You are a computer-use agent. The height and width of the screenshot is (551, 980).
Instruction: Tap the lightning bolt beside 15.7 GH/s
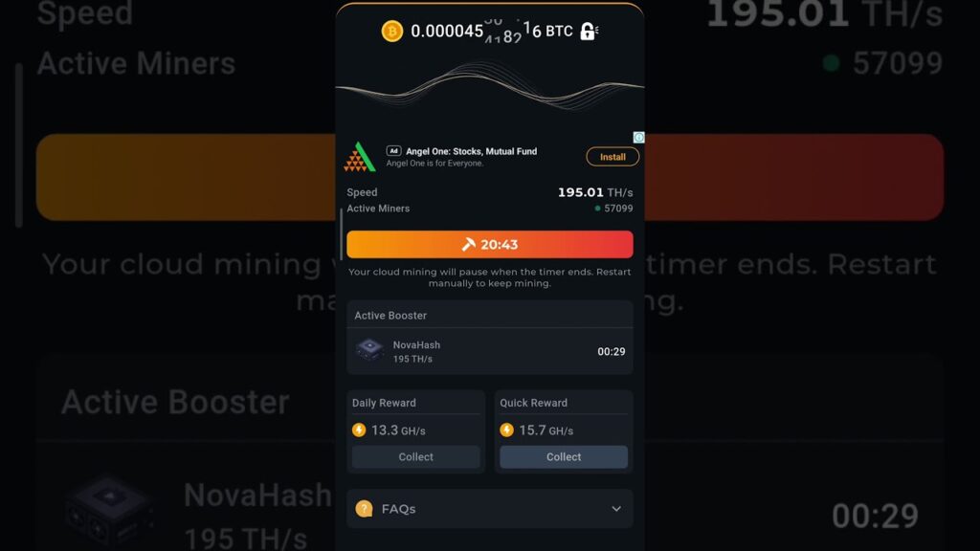[506, 430]
